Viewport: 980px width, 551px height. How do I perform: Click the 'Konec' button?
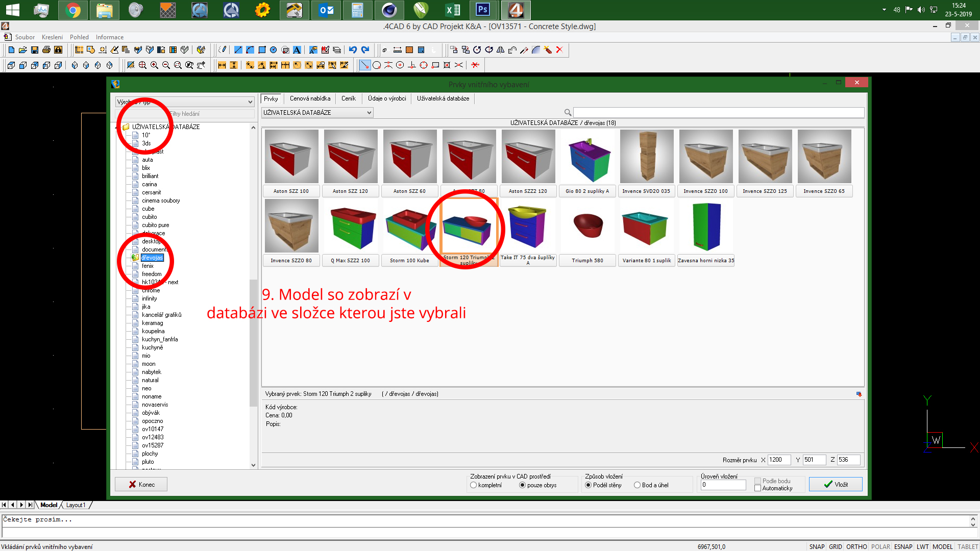coord(141,484)
